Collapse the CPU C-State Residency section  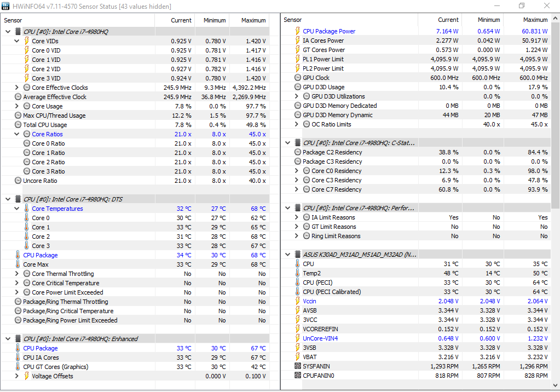pos(288,143)
